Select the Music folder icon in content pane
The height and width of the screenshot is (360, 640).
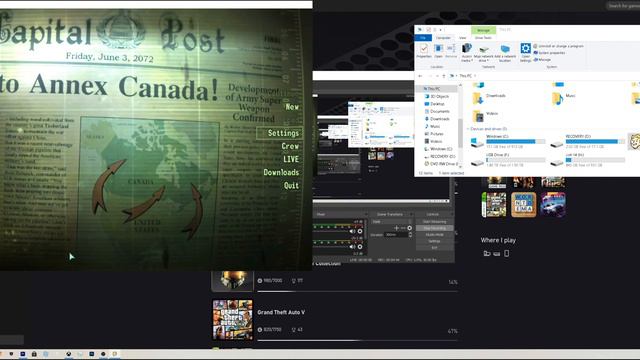tap(557, 98)
